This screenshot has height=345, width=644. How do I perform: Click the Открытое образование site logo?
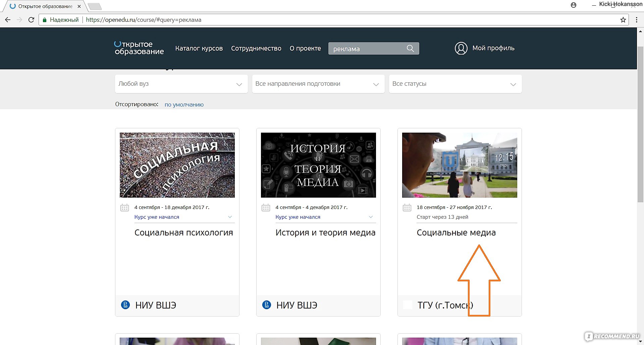[139, 48]
